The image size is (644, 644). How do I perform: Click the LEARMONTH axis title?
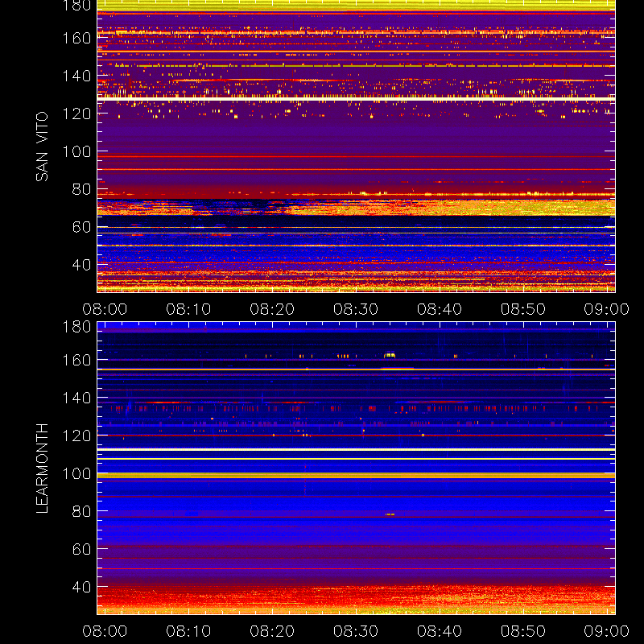(x=42, y=469)
